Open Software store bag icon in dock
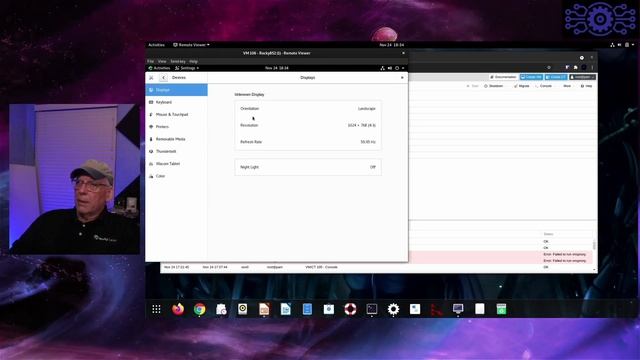 [329, 309]
